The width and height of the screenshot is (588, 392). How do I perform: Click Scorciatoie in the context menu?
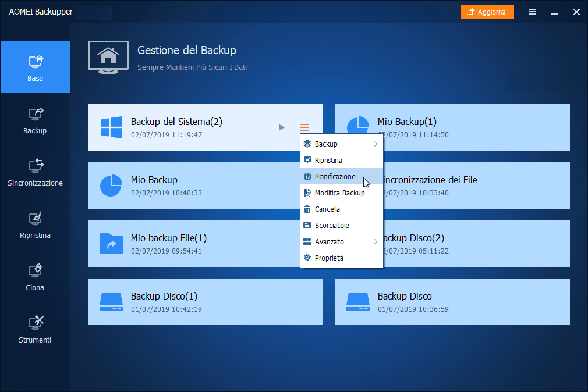(x=332, y=225)
